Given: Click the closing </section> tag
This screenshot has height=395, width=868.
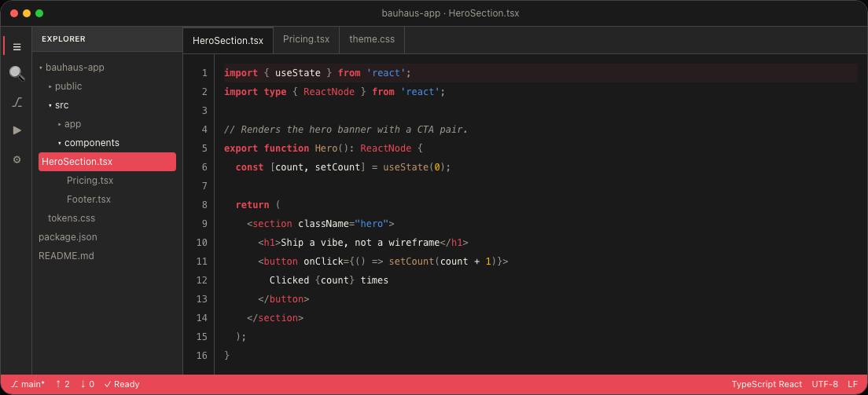Looking at the screenshot, I should [x=275, y=317].
